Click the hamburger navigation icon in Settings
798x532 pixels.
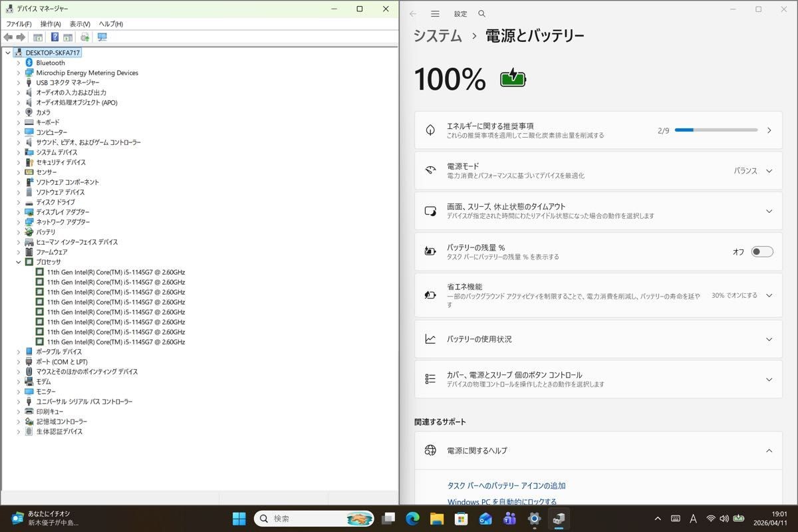pos(435,14)
